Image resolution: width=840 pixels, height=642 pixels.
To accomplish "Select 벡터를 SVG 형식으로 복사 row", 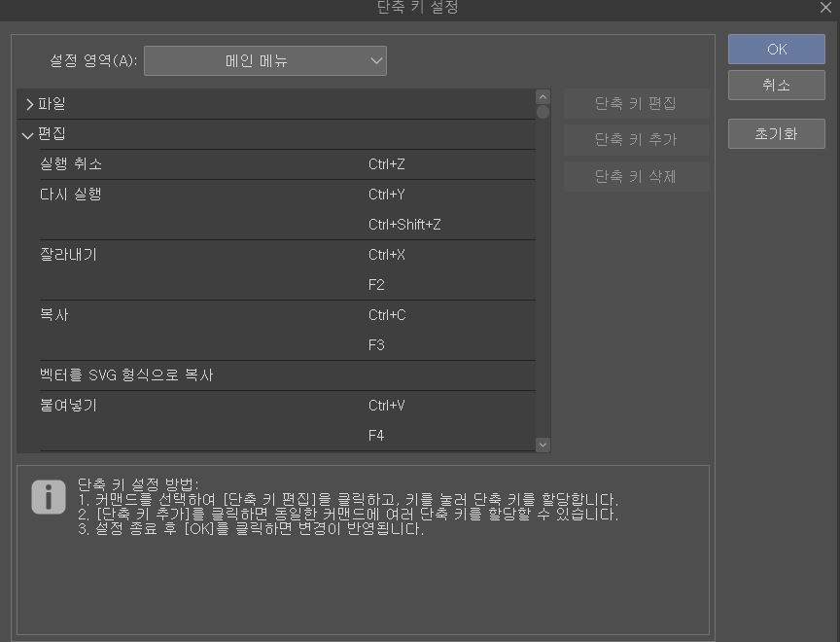I will coord(287,375).
